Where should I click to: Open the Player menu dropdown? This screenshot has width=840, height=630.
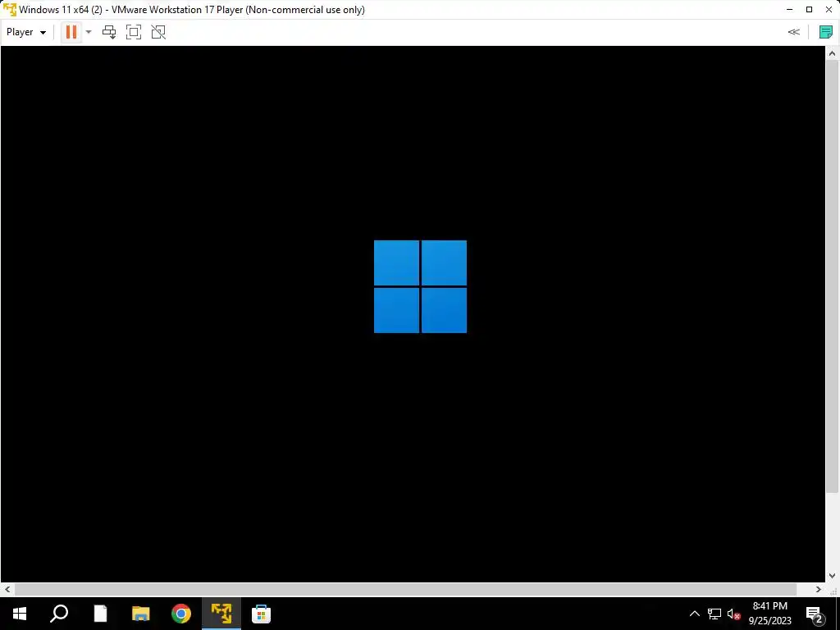click(x=25, y=32)
